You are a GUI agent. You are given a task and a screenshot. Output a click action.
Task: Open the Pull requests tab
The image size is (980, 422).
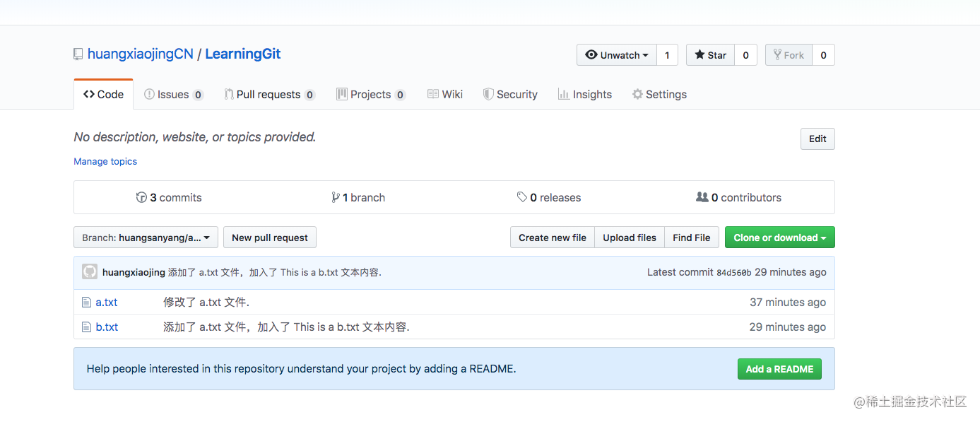269,94
